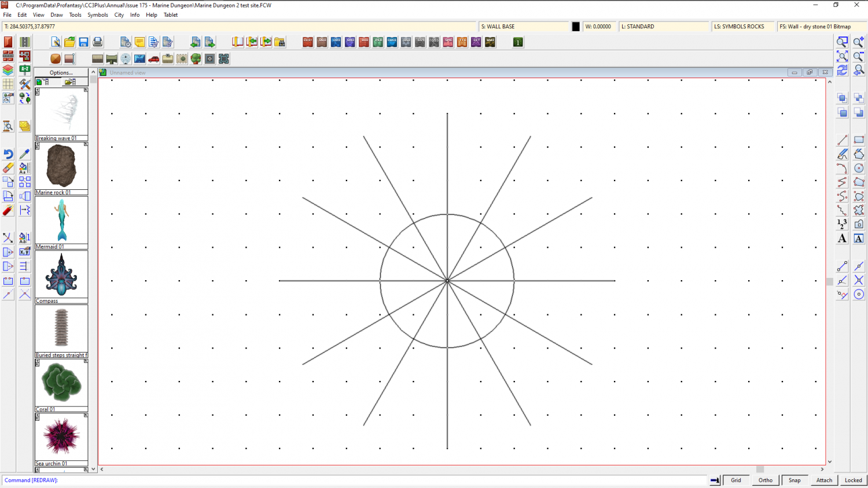
Task: Click the black current color swatch
Action: pos(576,27)
